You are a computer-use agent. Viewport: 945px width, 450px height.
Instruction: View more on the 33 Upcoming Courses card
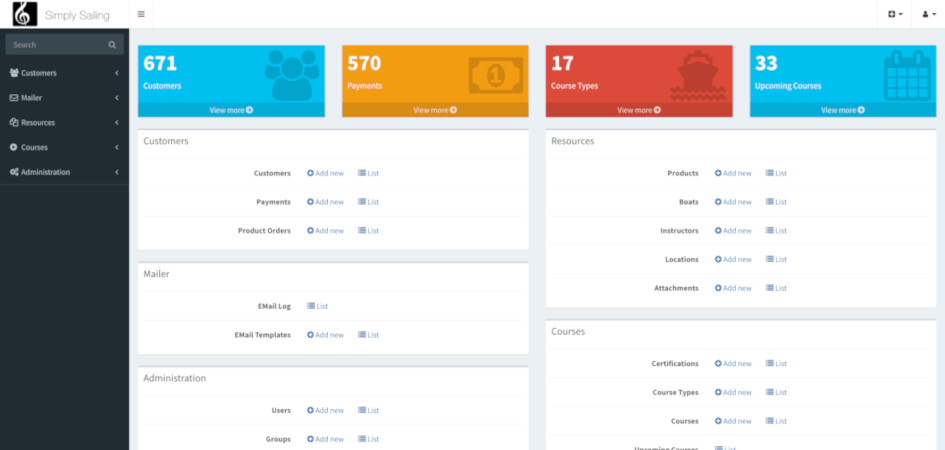[x=843, y=110]
